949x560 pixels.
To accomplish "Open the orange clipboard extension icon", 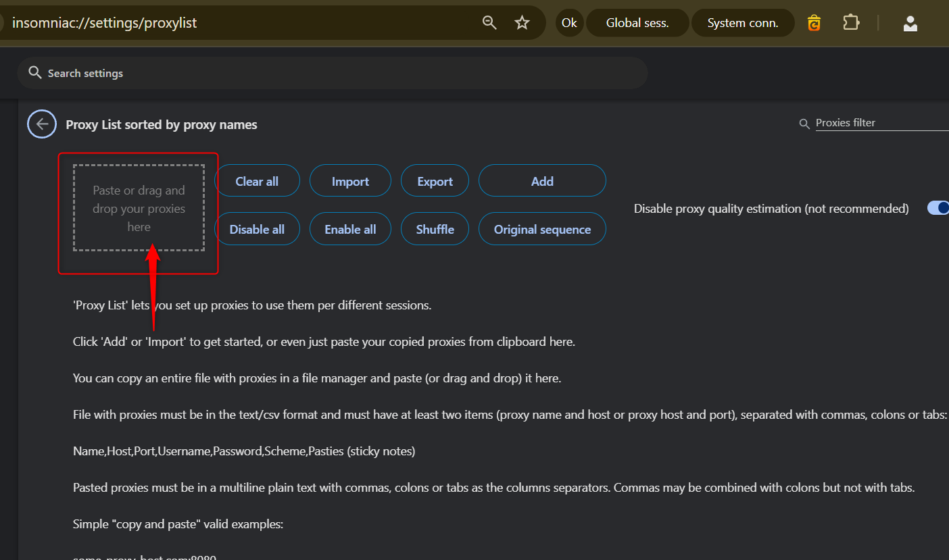I will coord(814,23).
